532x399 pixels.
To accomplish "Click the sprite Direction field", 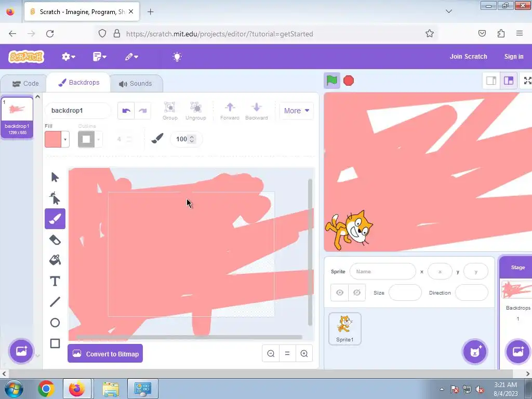I will [472, 292].
